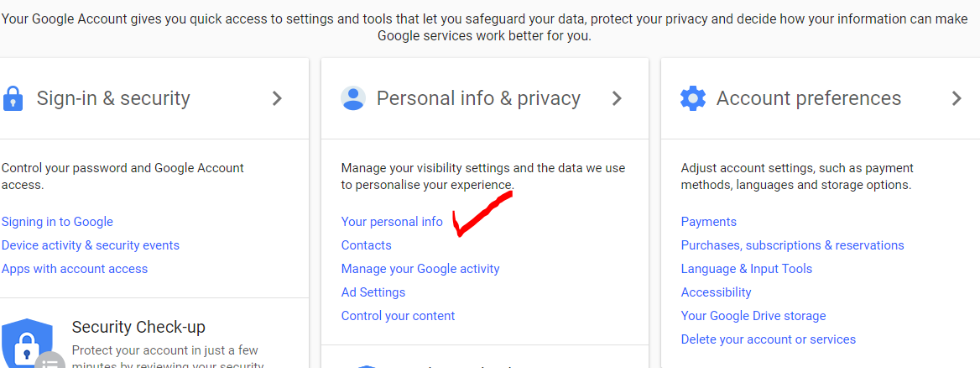The image size is (980, 368).
Task: Click Delete your account or services
Action: click(769, 339)
